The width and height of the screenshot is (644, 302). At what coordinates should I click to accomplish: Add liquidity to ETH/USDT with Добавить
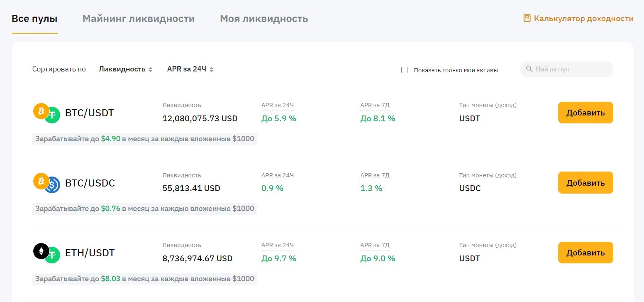(585, 253)
